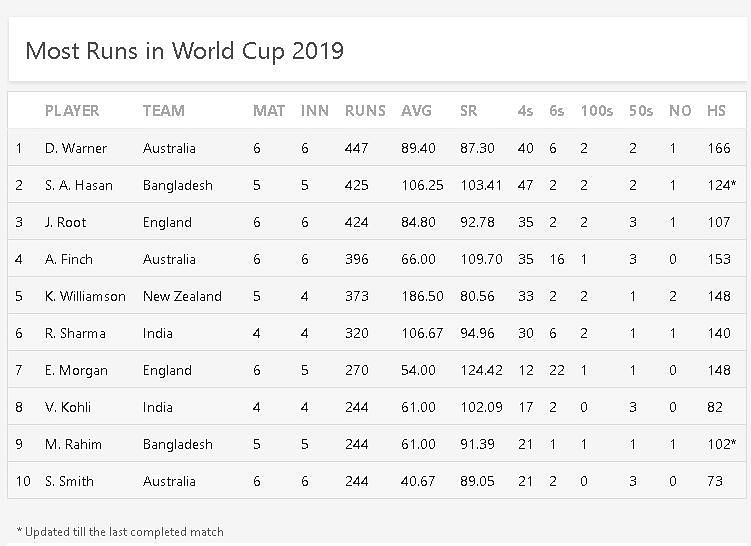Viewport: 751px width, 546px height.
Task: Click the MAT column header
Action: pos(269,111)
